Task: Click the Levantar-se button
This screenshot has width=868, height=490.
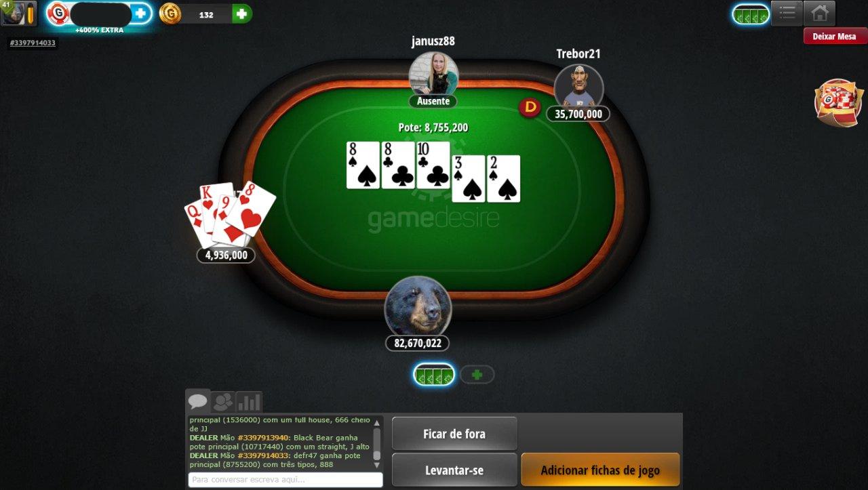Action: pos(454,470)
